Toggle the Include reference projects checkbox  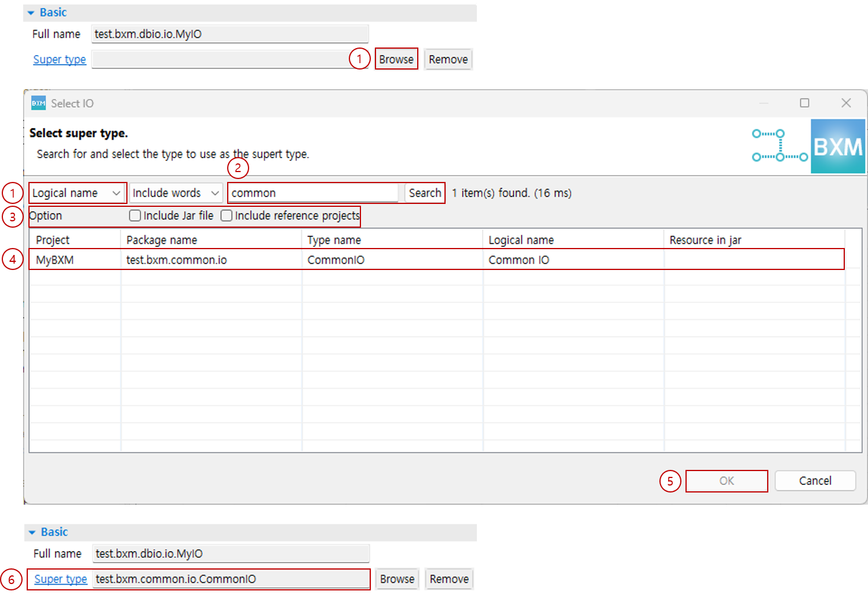tap(227, 216)
